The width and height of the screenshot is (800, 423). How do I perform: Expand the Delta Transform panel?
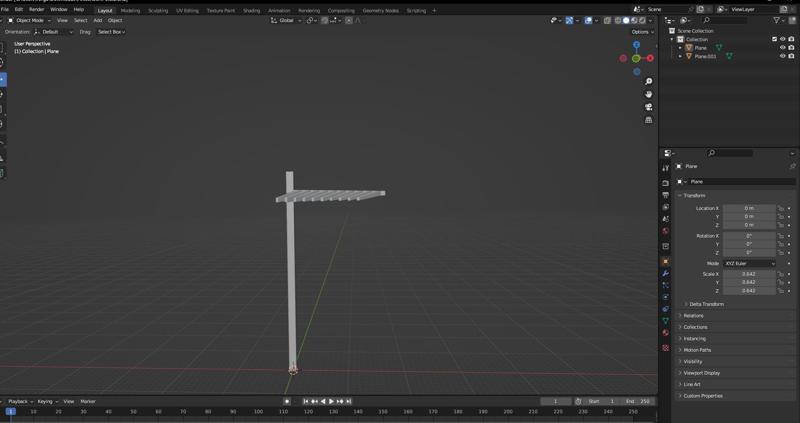click(x=706, y=304)
